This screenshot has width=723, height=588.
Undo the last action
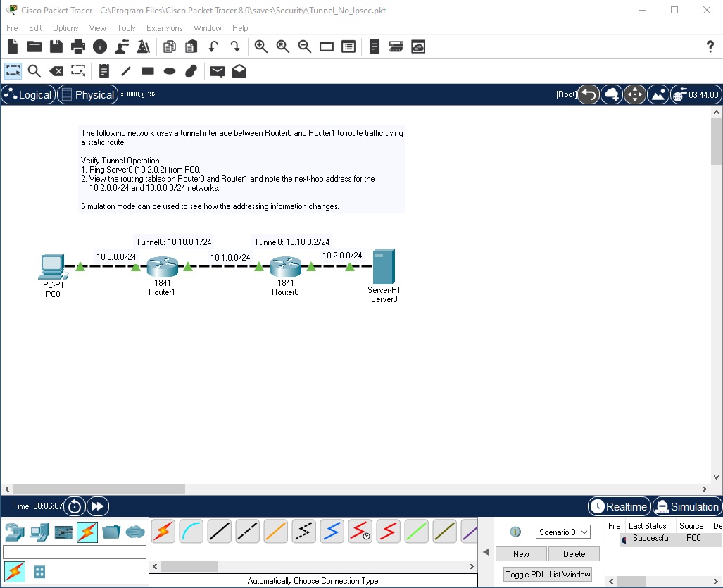point(213,46)
